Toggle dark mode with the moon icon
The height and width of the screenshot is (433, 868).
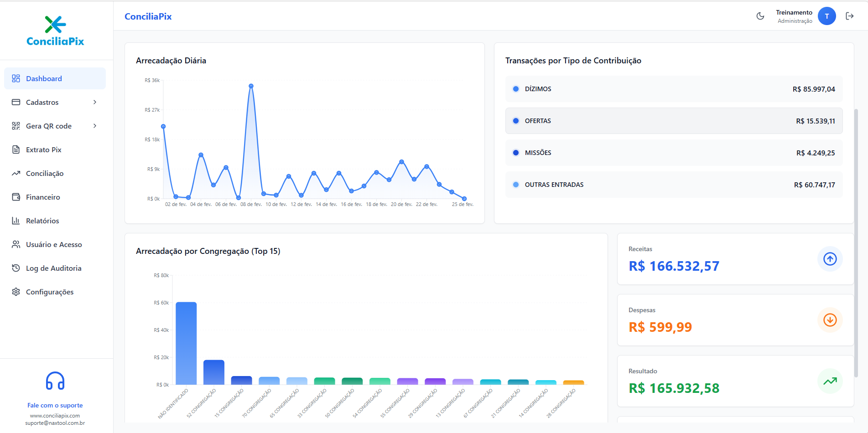(x=760, y=15)
